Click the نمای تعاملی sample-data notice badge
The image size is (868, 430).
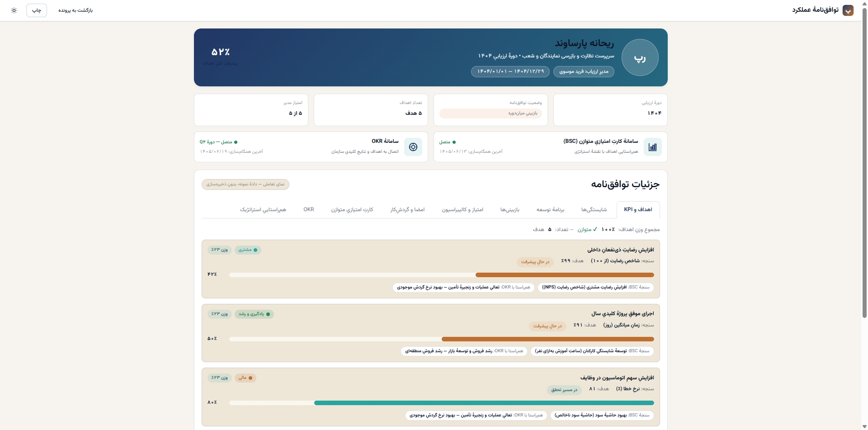click(245, 184)
